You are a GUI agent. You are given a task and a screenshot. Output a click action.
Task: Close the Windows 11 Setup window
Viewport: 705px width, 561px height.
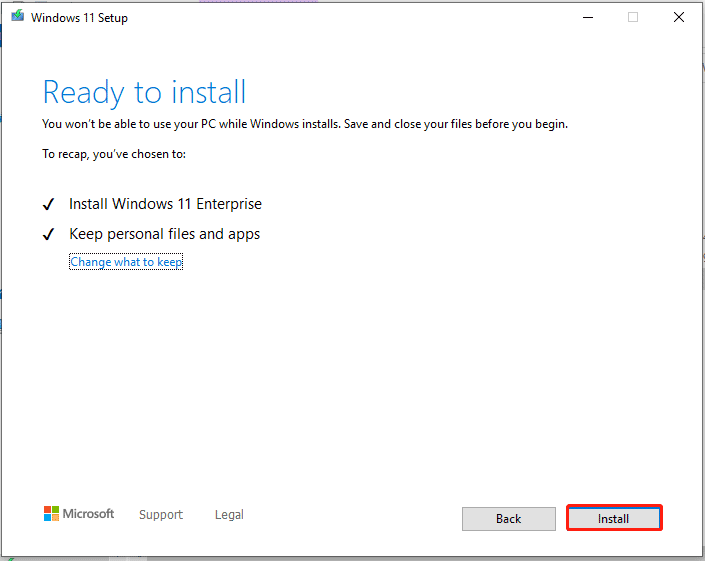[x=678, y=18]
